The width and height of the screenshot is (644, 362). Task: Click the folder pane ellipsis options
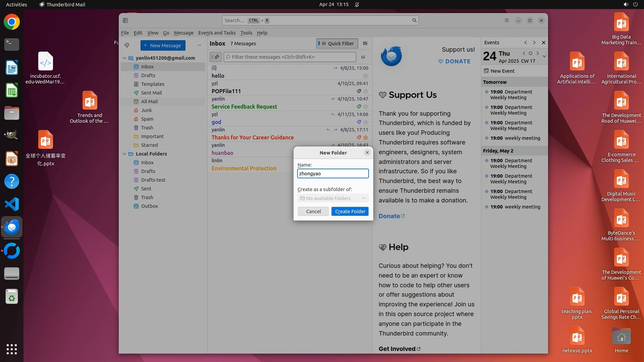point(199,45)
